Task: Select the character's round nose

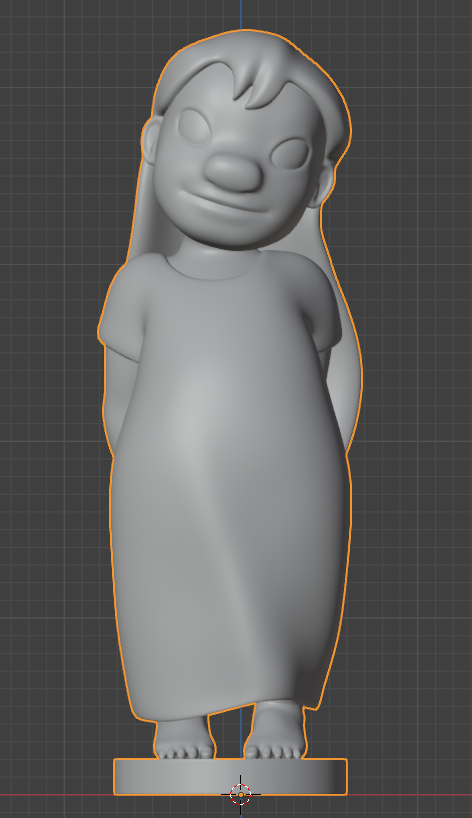Action: point(233,172)
